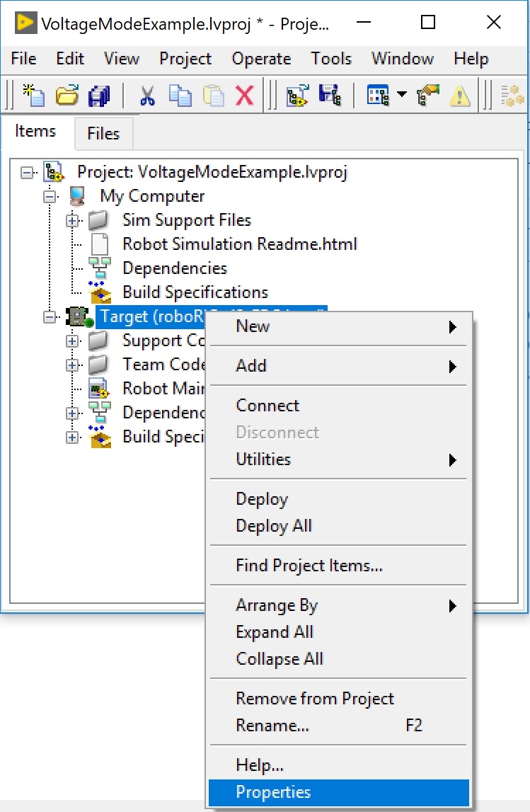
Task: Expand Build Specifications under Target
Action: (x=73, y=437)
